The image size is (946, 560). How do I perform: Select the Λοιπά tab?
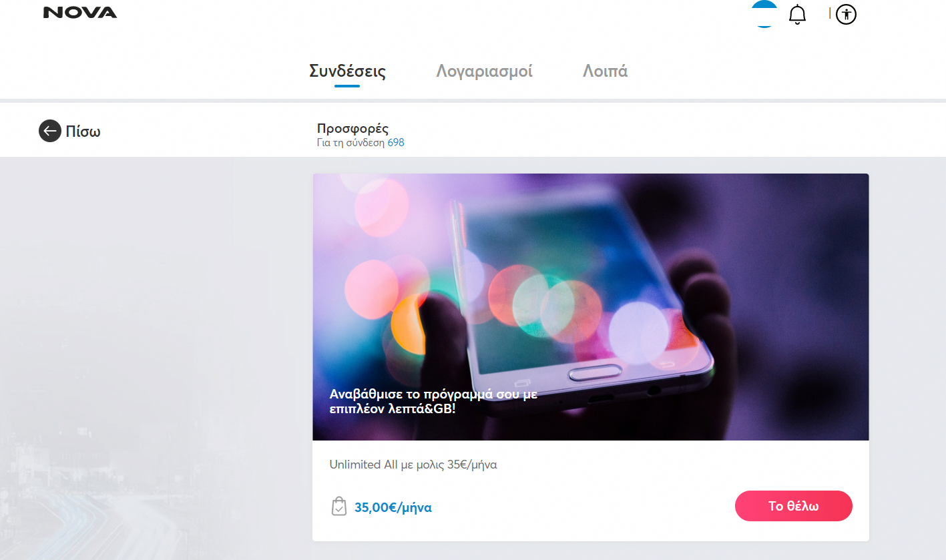click(x=605, y=71)
